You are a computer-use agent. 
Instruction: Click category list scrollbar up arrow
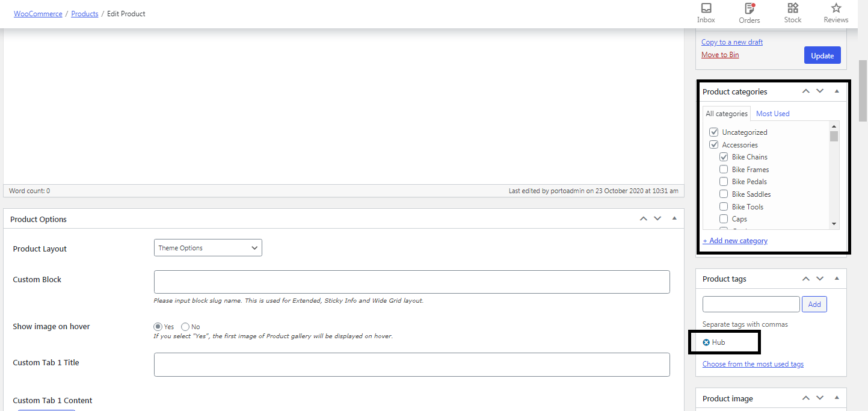pyautogui.click(x=834, y=126)
